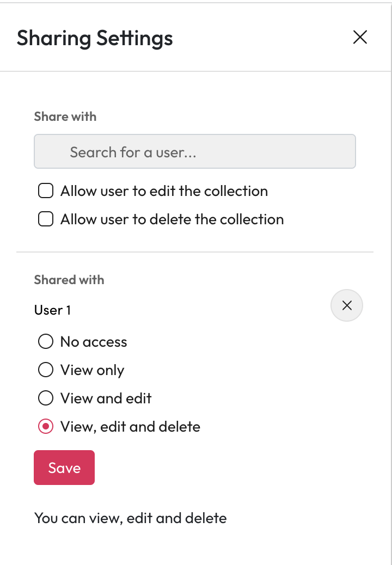Choose the 'View and edit' permission

click(x=46, y=398)
